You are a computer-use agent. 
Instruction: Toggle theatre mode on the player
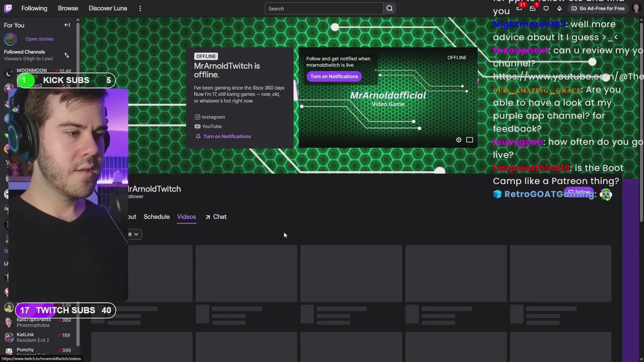tap(469, 140)
